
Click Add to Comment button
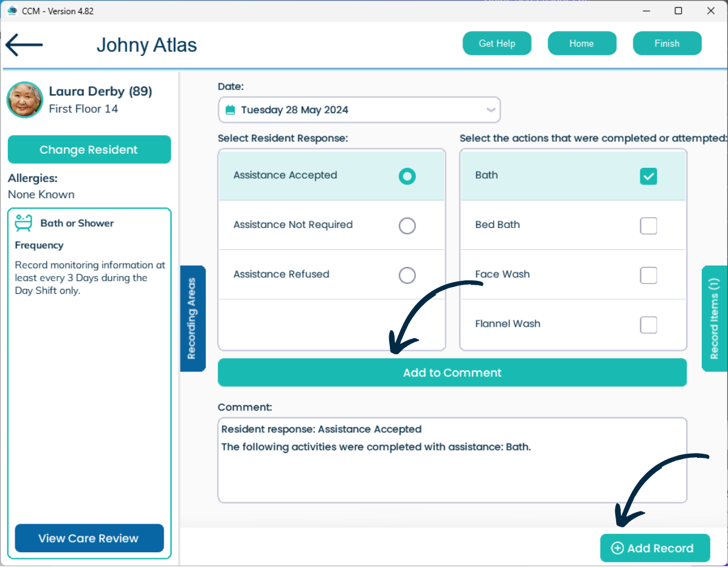[x=452, y=373]
